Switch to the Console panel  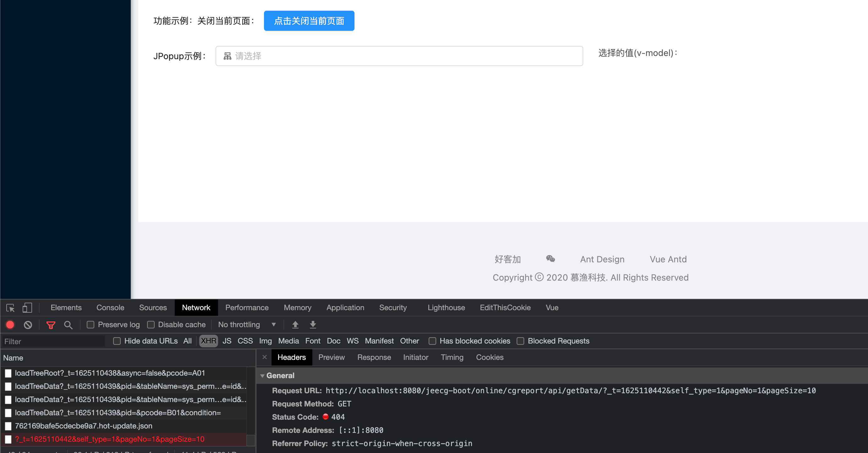coord(110,308)
